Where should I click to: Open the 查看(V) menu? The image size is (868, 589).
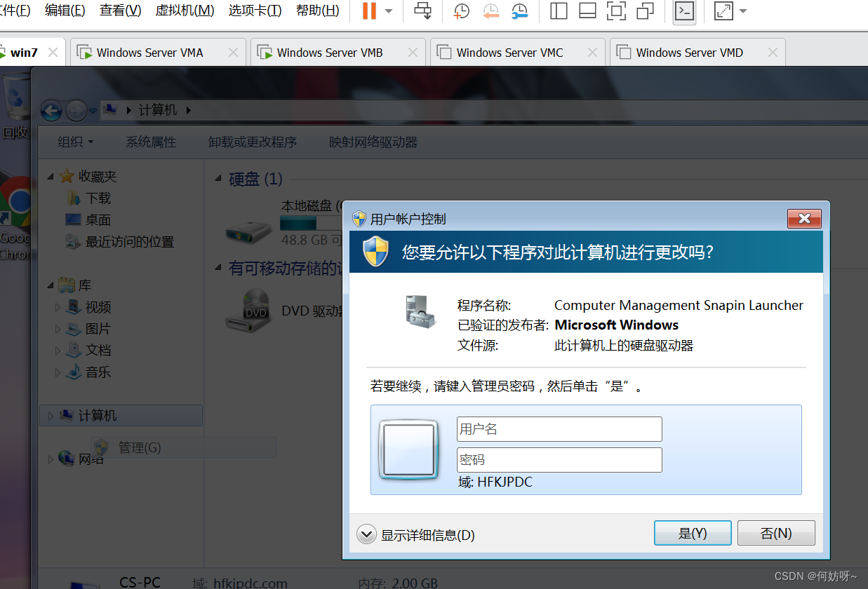(120, 11)
